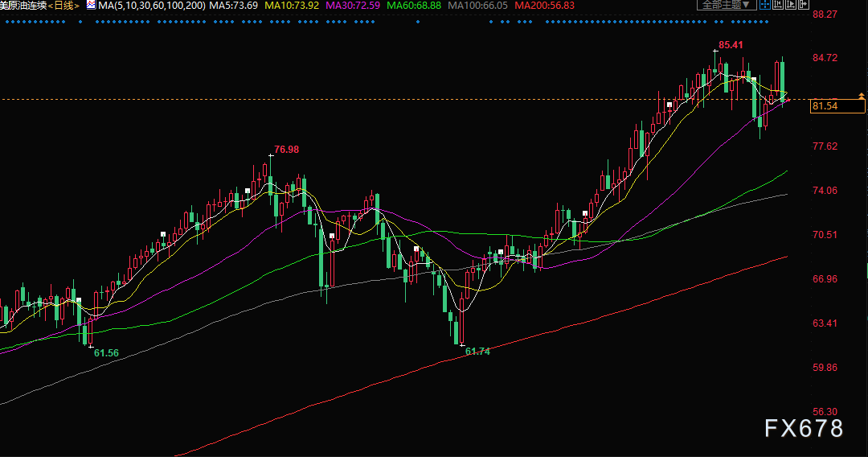Viewport: 868px width, 457px height.
Task: Click the jump-to-start chart icon
Action: tap(778, 5)
